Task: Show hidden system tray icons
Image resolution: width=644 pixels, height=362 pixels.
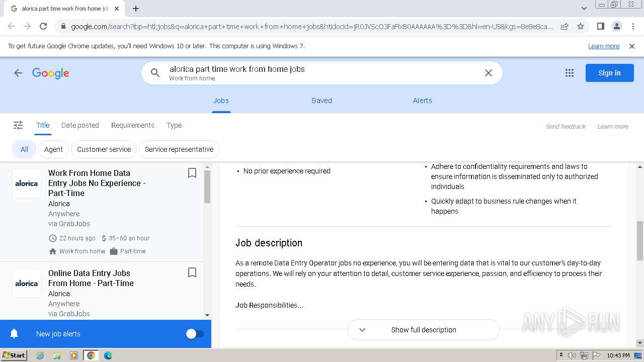Action: click(x=561, y=355)
